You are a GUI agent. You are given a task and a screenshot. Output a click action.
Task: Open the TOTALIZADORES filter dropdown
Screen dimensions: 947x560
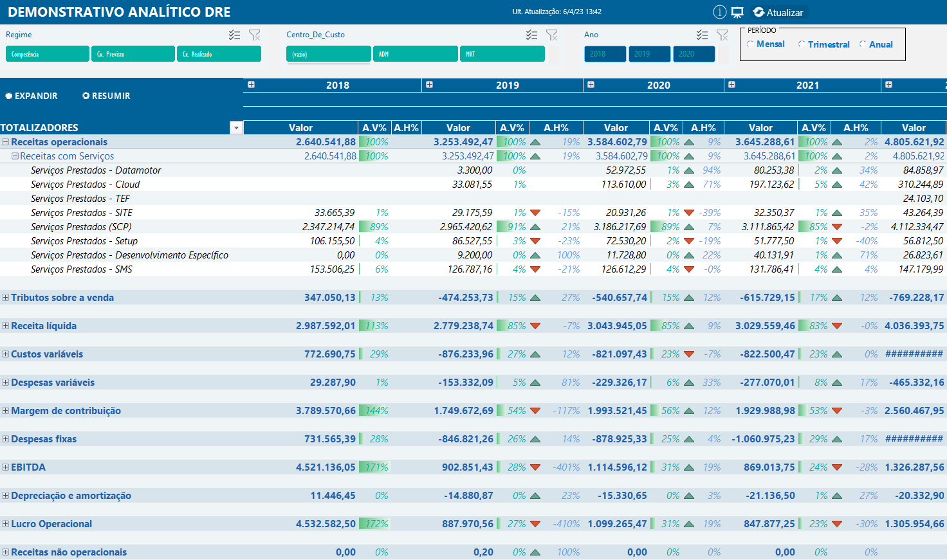tap(236, 128)
